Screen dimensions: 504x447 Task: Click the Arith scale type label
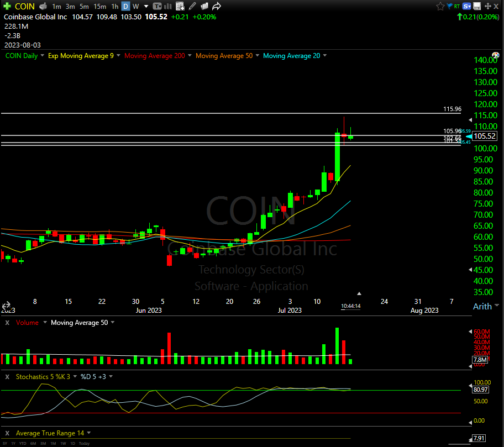[x=482, y=306]
